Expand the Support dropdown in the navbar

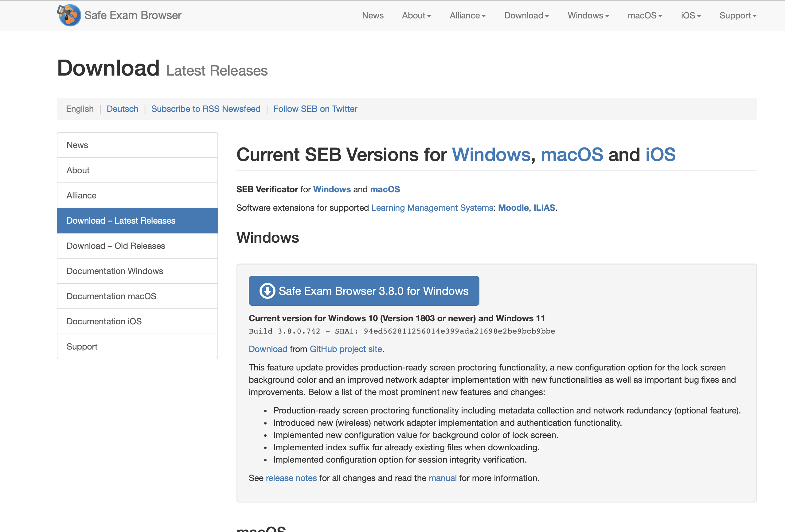(x=738, y=16)
